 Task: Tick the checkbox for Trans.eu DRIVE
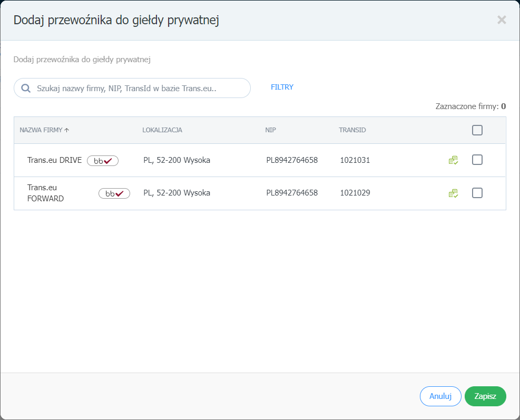pyautogui.click(x=477, y=160)
